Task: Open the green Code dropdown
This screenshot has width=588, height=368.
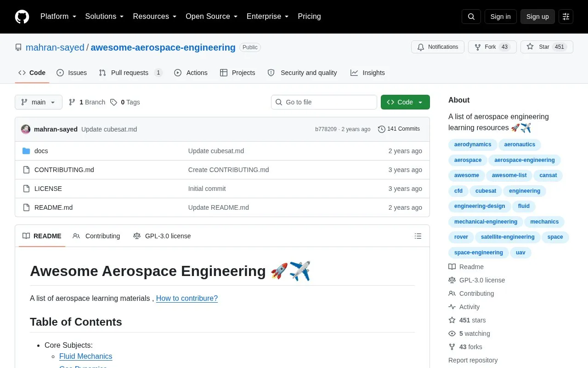Action: (405, 102)
